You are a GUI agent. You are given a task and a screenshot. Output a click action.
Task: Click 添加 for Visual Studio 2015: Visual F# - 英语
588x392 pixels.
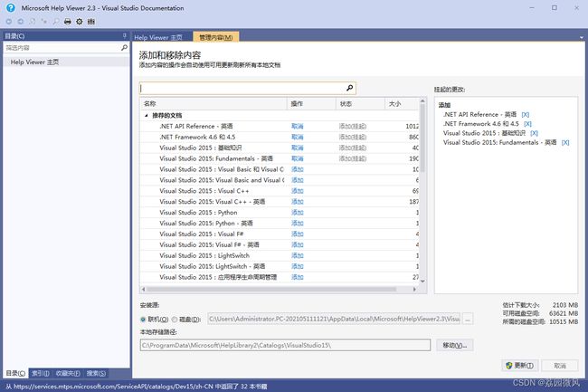[298, 245]
